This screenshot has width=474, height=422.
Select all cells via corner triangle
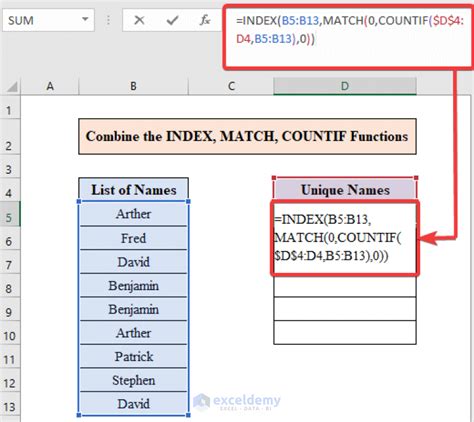coord(12,87)
